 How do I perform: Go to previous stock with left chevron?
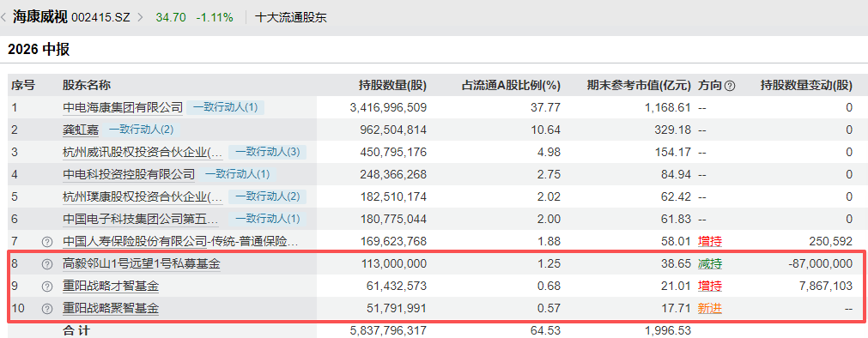tap(4, 17)
